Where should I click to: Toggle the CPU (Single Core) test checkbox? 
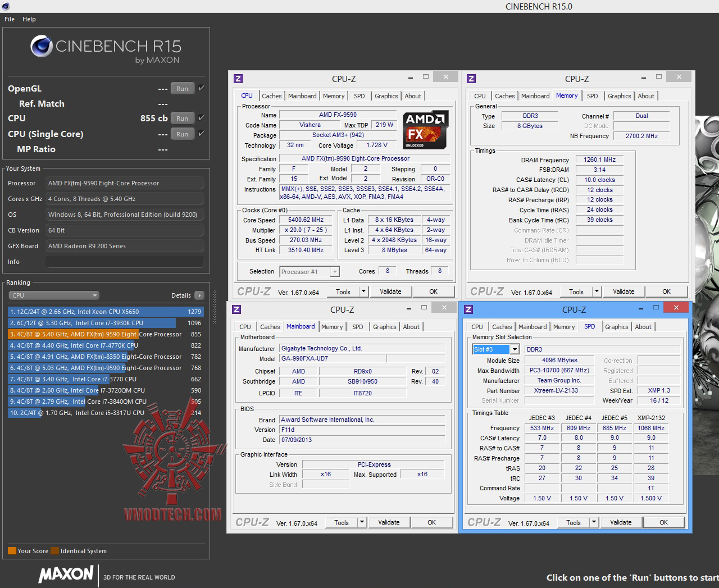pyautogui.click(x=201, y=133)
